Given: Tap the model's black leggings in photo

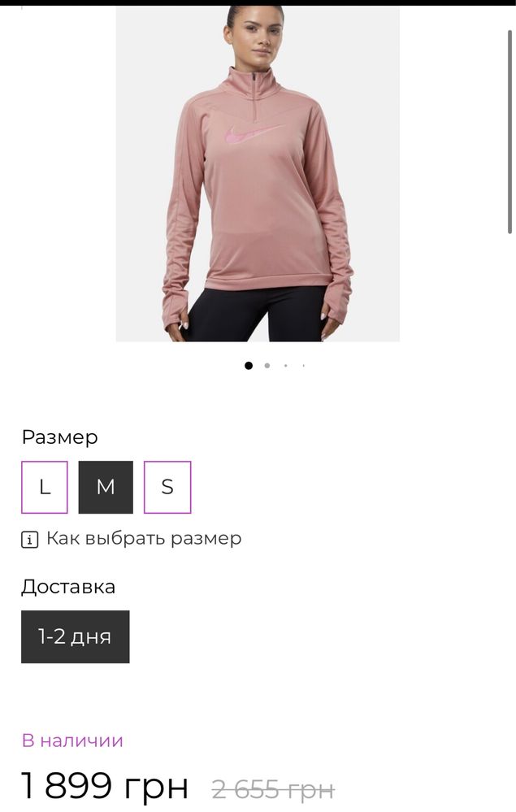Looking at the screenshot, I should [x=258, y=314].
